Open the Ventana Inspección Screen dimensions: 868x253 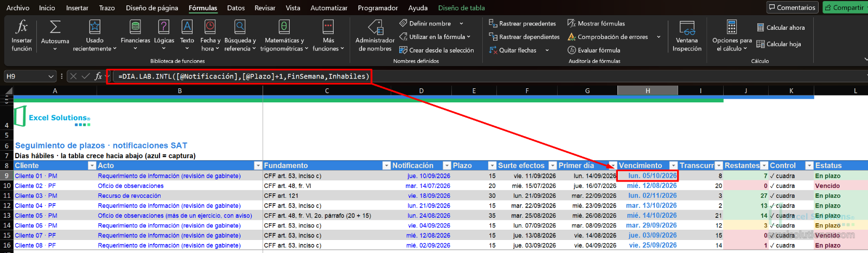(x=687, y=36)
